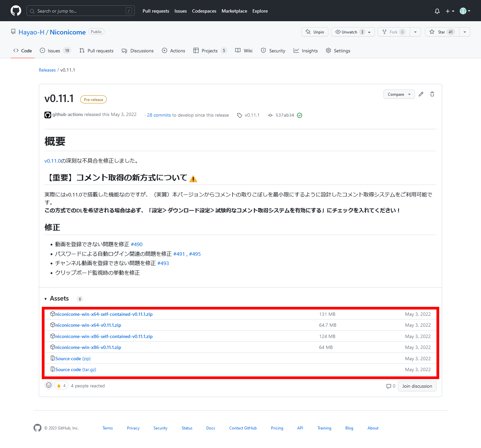Open the About footer link
Screen dimensions: 481x448
pos(373,428)
